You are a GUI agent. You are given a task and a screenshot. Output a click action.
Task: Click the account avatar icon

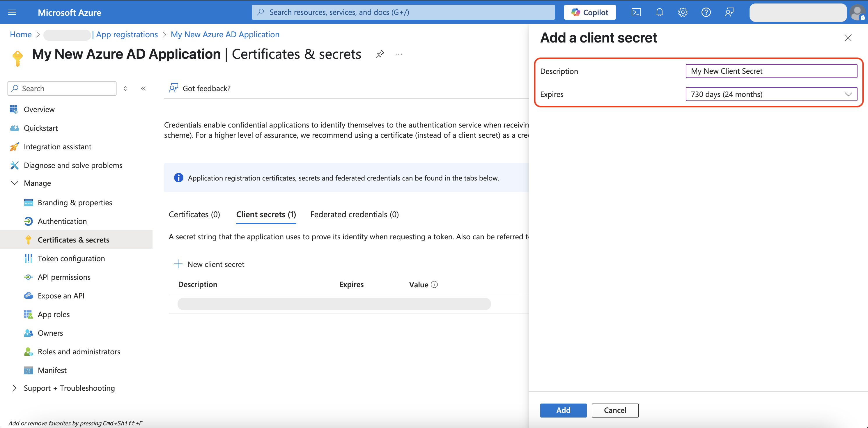pyautogui.click(x=857, y=13)
